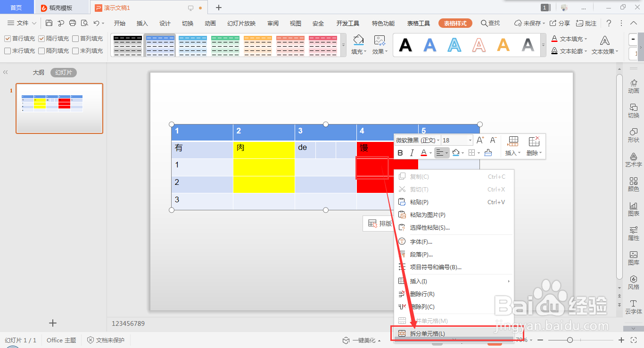Click the yellow table cell containing 肉
The height and width of the screenshot is (348, 644).
point(264,150)
